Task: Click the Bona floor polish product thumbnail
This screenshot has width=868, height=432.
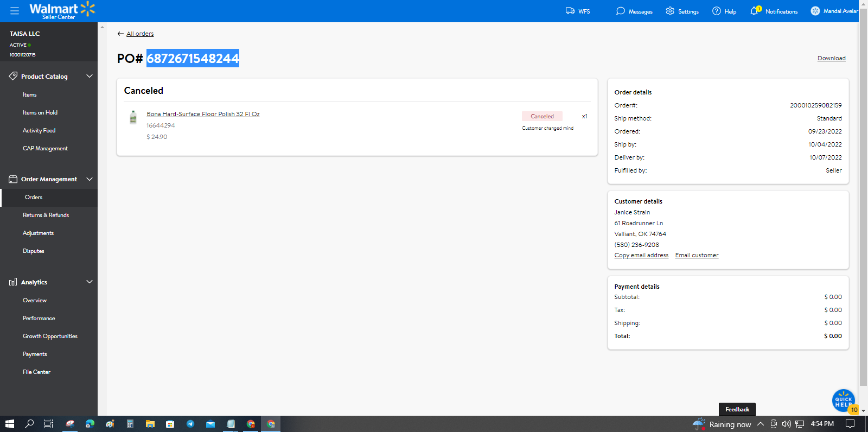Action: pos(133,117)
